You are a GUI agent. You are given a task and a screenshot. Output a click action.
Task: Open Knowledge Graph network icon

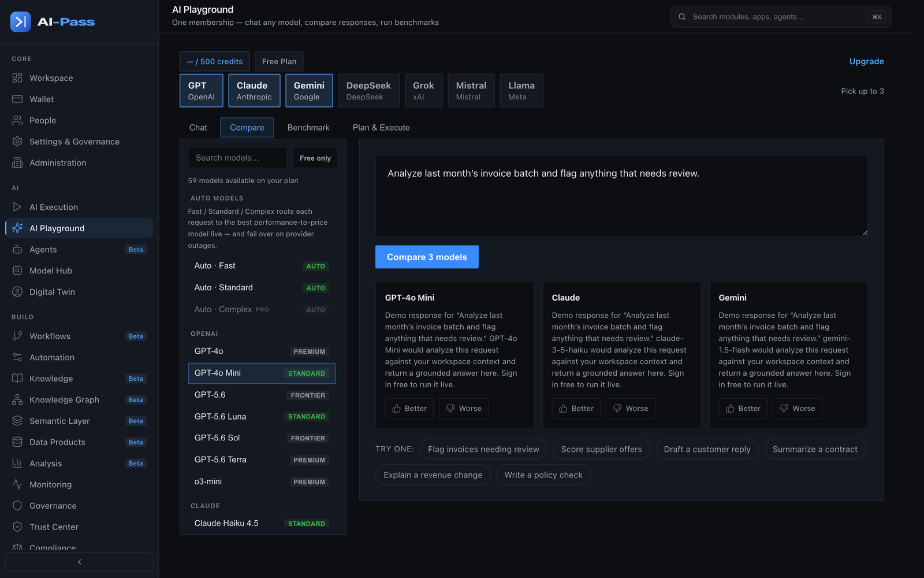[17, 400]
